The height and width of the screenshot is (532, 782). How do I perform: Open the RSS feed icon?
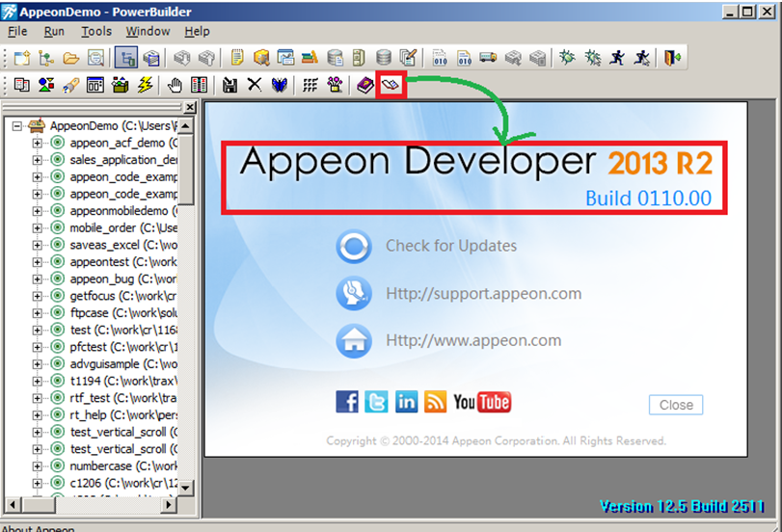click(436, 402)
